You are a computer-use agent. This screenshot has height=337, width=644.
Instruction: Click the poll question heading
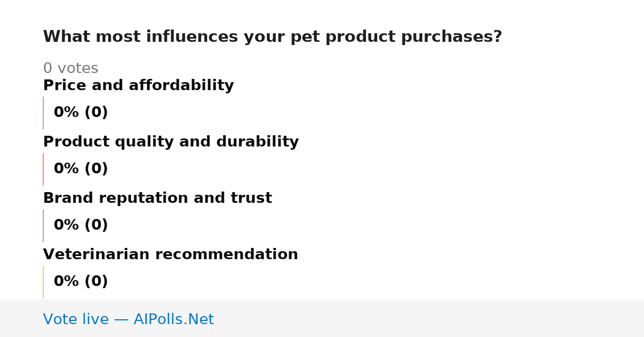point(273,37)
